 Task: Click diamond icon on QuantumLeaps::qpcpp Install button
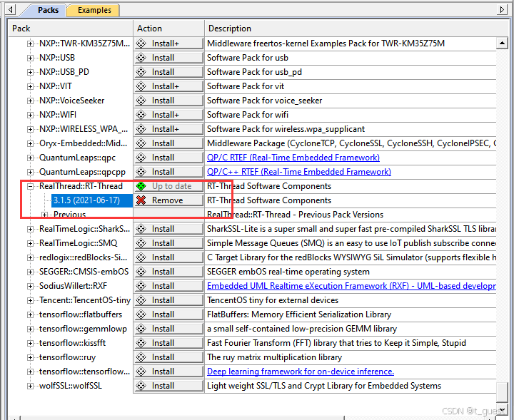[141, 172]
